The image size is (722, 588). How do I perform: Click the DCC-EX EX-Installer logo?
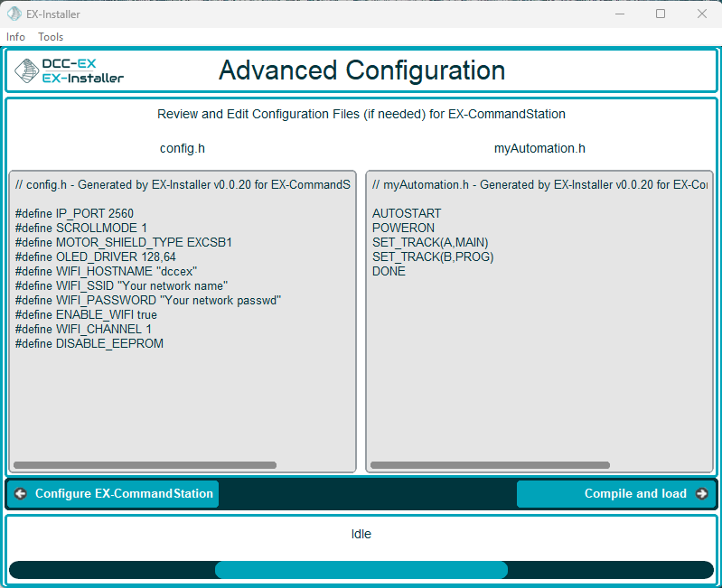coord(69,70)
